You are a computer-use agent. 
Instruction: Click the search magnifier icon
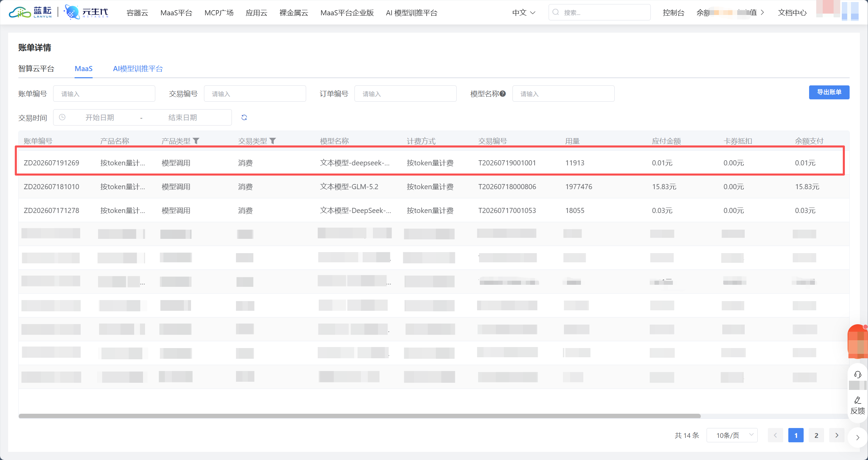(x=556, y=12)
